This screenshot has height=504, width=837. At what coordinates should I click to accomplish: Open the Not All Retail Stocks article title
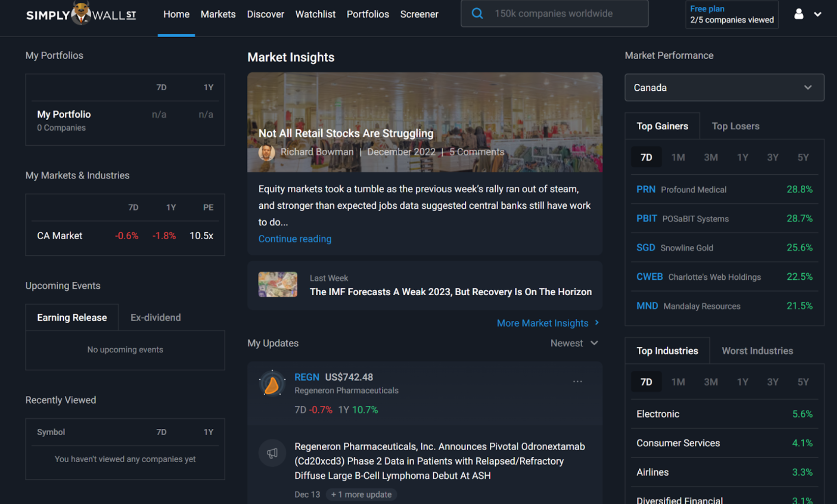[x=346, y=133]
